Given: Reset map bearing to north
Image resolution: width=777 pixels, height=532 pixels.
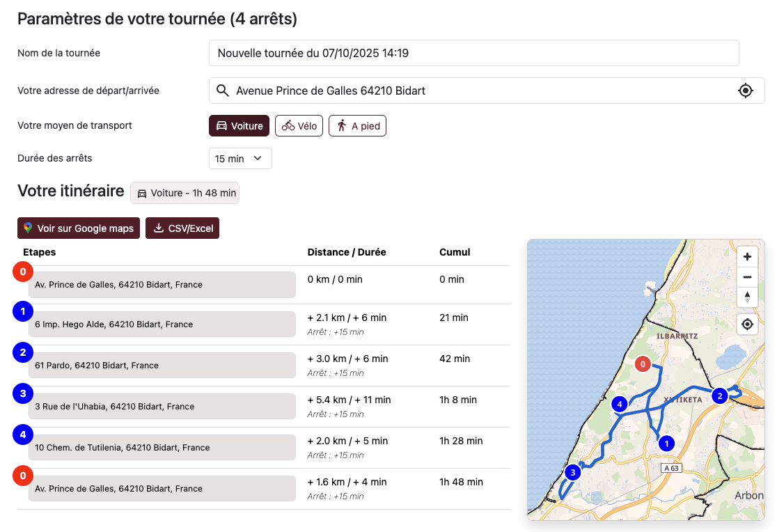Looking at the screenshot, I should pyautogui.click(x=747, y=297).
